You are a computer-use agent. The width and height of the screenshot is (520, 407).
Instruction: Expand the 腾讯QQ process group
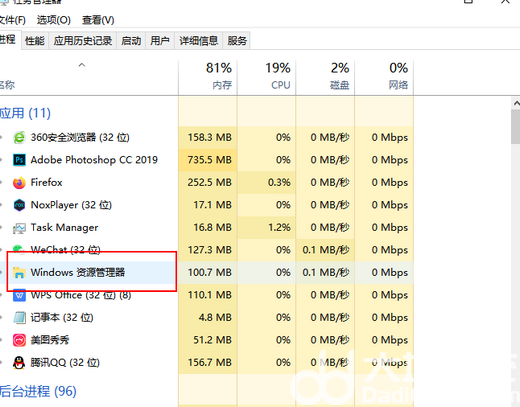[x=2, y=363]
